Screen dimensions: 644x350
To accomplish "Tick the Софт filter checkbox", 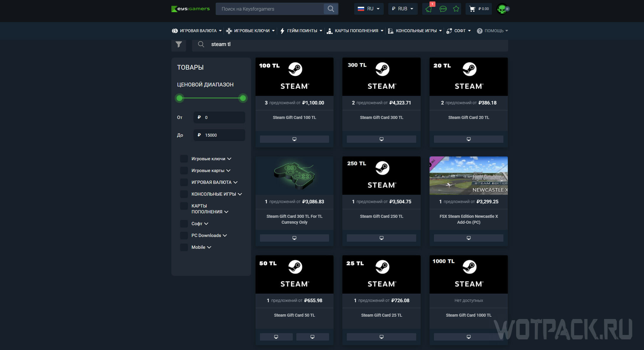I will [184, 224].
